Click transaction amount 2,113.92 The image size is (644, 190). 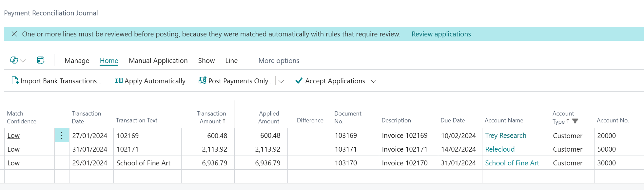208,149
